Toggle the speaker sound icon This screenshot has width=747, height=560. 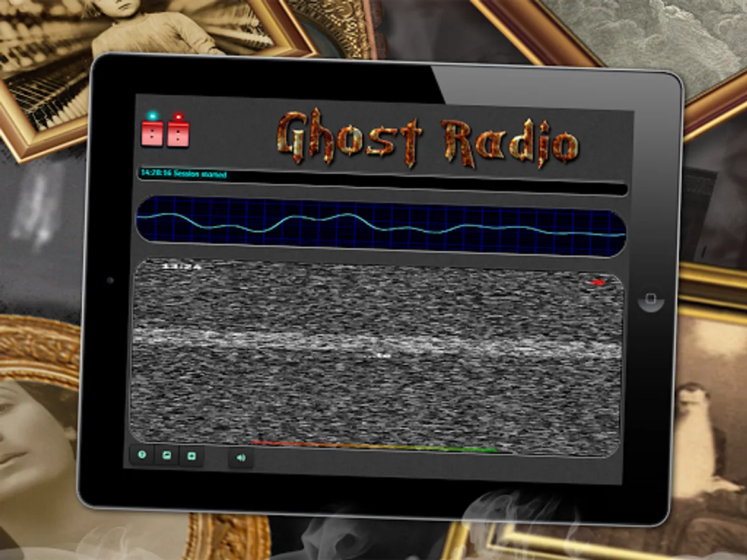(x=241, y=458)
